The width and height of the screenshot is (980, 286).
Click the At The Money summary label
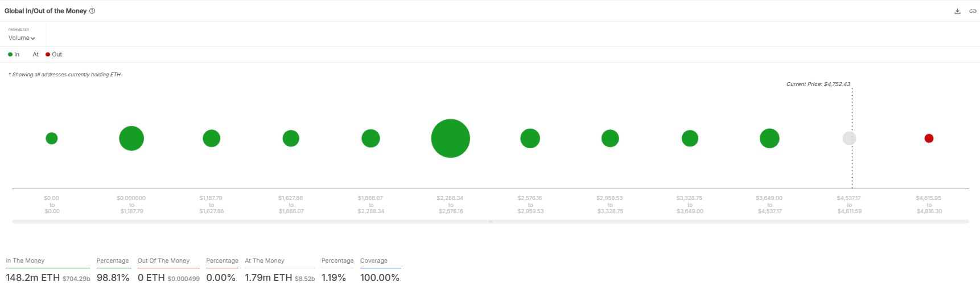tap(265, 261)
